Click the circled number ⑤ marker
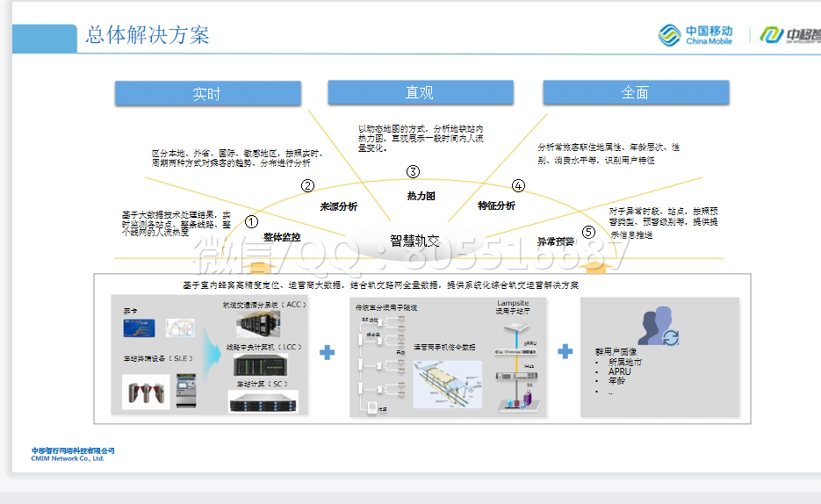This screenshot has height=504, width=821. [x=588, y=233]
